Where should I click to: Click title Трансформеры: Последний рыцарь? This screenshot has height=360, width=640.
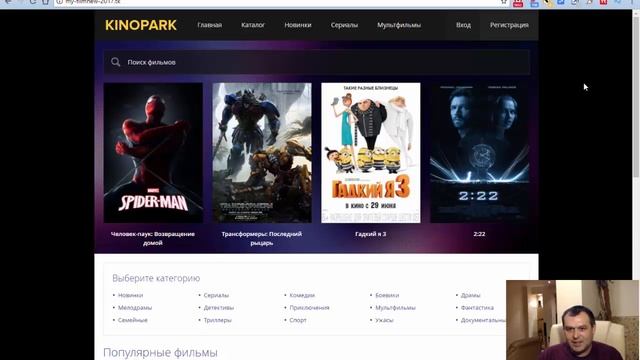tap(262, 238)
